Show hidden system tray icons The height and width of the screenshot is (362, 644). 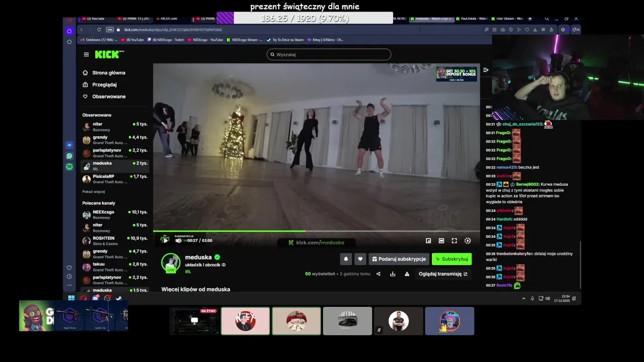(x=523, y=299)
